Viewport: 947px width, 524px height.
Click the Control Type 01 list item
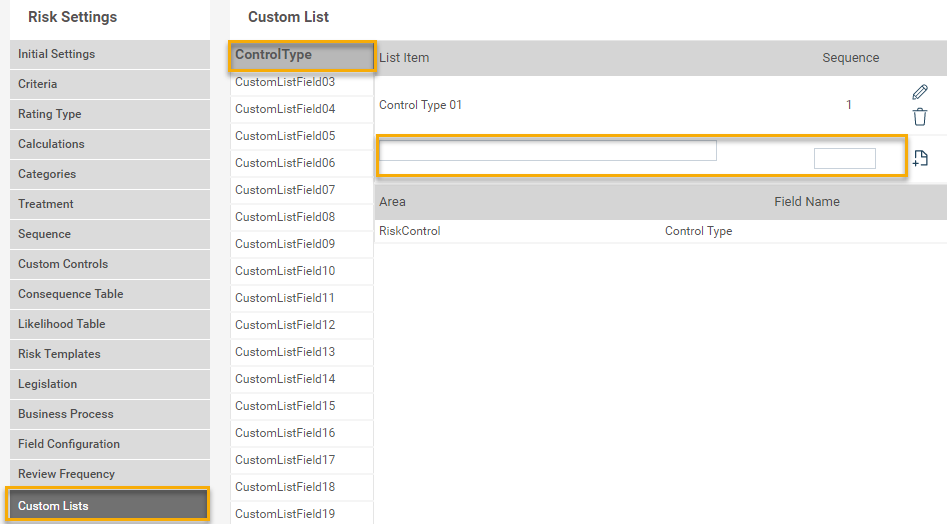click(x=420, y=105)
